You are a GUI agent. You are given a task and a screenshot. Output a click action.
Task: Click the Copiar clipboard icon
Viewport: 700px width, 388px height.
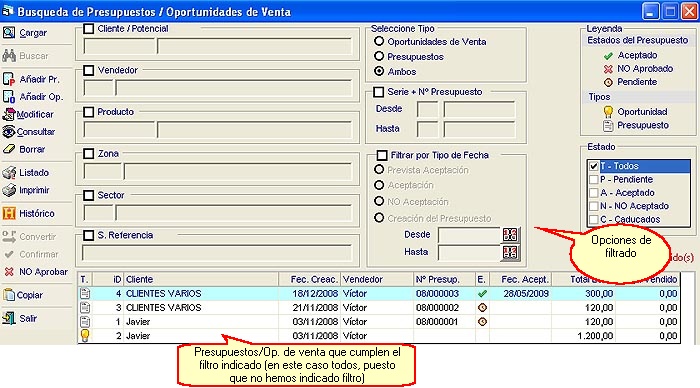click(9, 295)
